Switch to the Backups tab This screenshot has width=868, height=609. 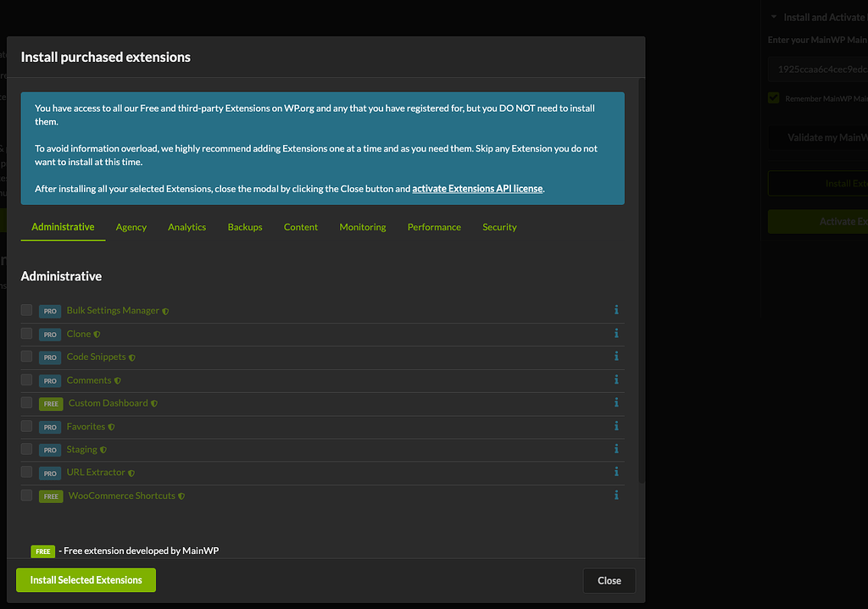pos(244,227)
